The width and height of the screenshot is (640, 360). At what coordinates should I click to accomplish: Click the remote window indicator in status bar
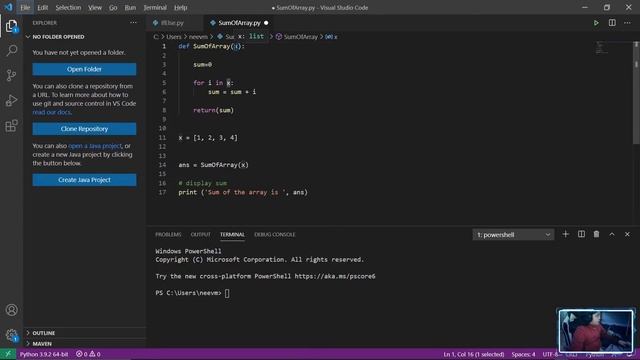8,354
